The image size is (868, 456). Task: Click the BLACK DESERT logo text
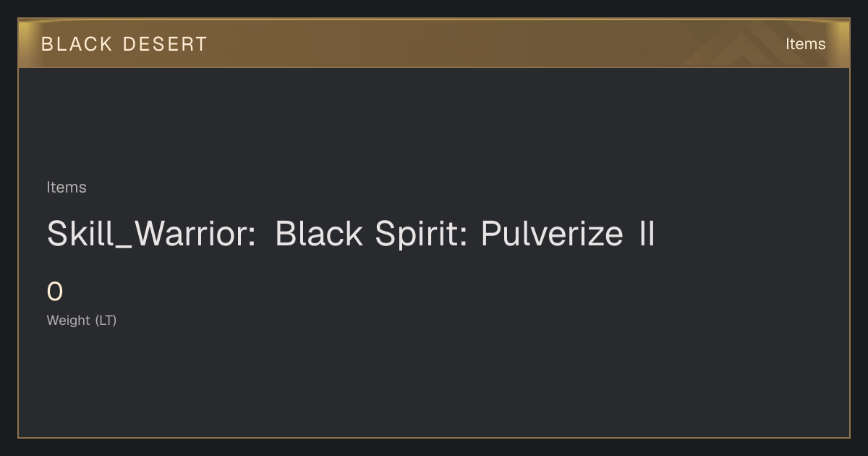click(x=124, y=44)
